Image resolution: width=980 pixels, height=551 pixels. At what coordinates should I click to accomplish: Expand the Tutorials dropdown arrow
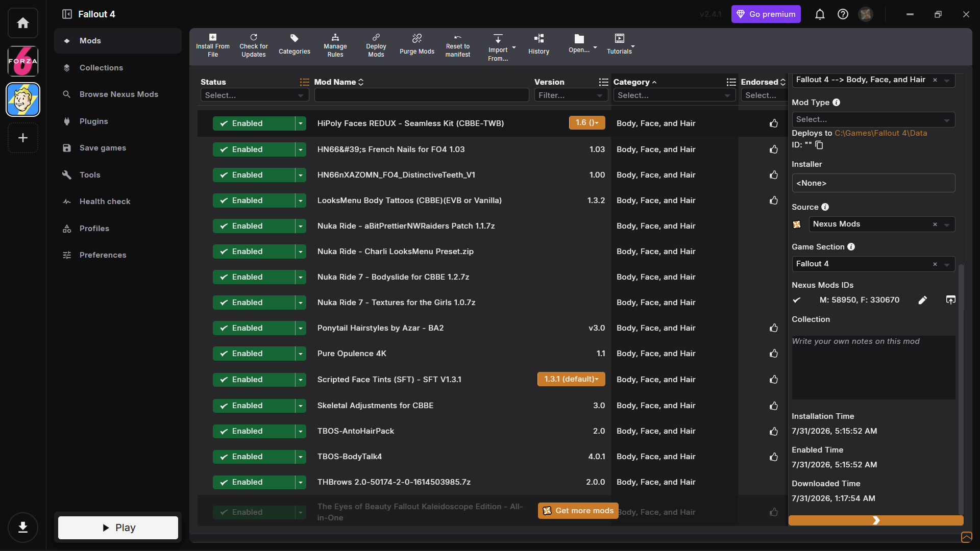coord(633,46)
